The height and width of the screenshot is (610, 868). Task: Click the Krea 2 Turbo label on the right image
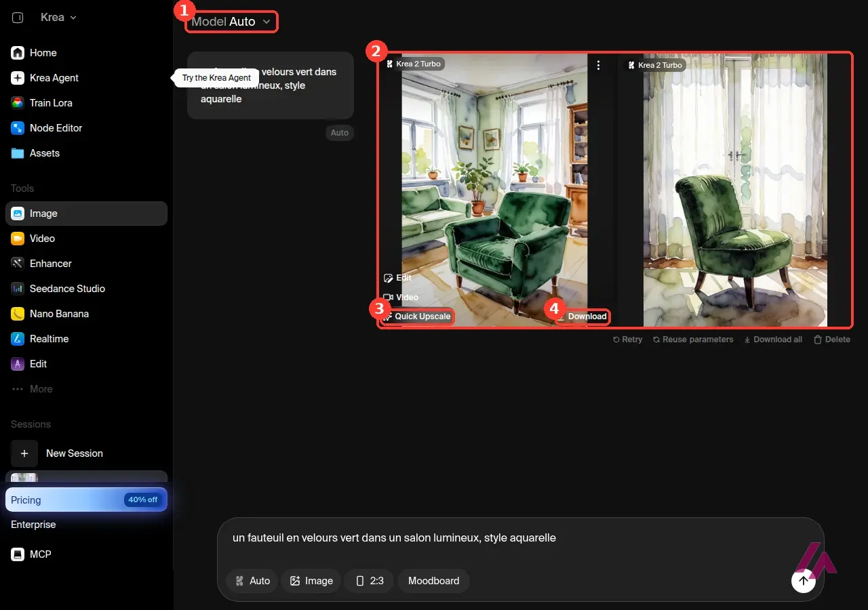tap(655, 65)
